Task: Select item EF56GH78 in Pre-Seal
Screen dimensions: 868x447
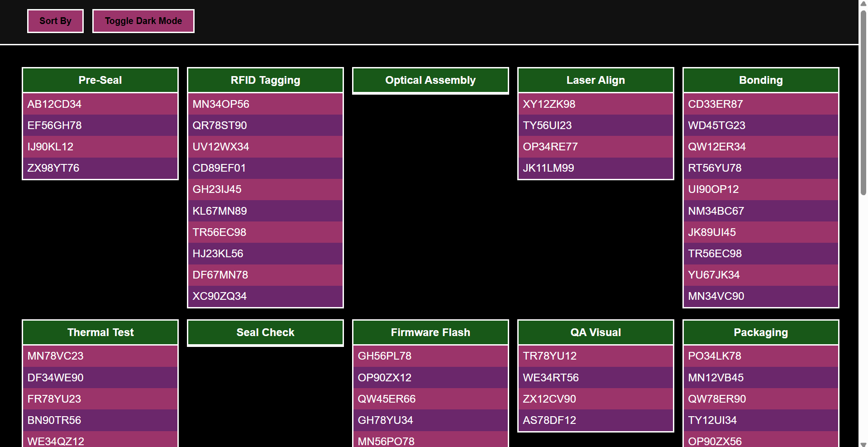Action: click(x=100, y=125)
